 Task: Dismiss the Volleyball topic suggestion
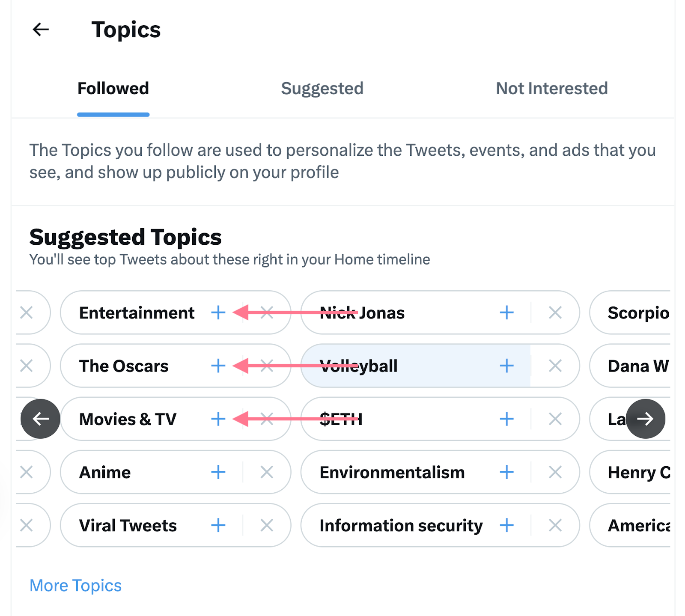click(x=555, y=366)
